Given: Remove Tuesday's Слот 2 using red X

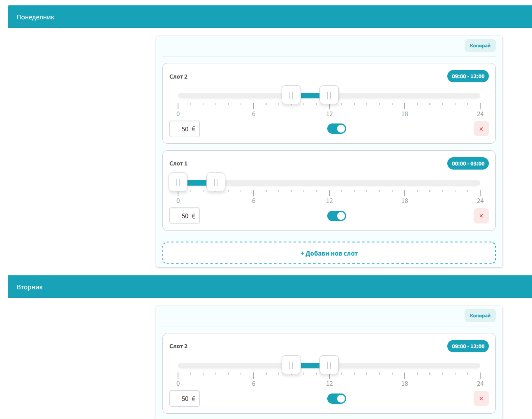Looking at the screenshot, I should pyautogui.click(x=481, y=398).
